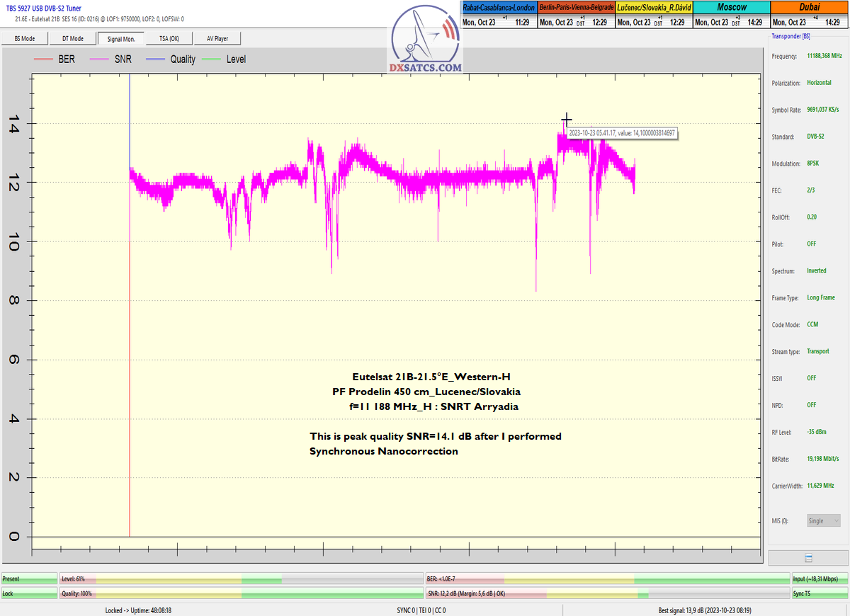Click the Moscow time zone clock panel

click(x=730, y=14)
